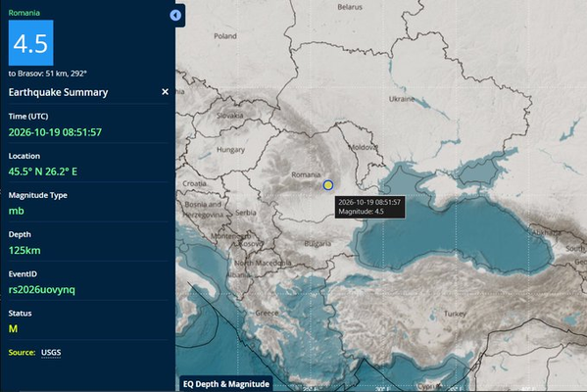Select the Croatia label on map
Viewport: 587px width, 392px height.
tap(195, 184)
